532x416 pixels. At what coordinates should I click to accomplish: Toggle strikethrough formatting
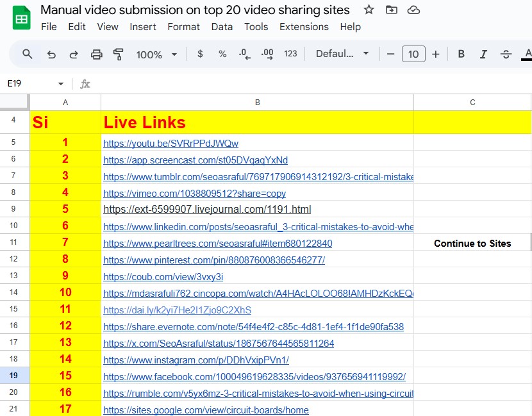[x=506, y=54]
